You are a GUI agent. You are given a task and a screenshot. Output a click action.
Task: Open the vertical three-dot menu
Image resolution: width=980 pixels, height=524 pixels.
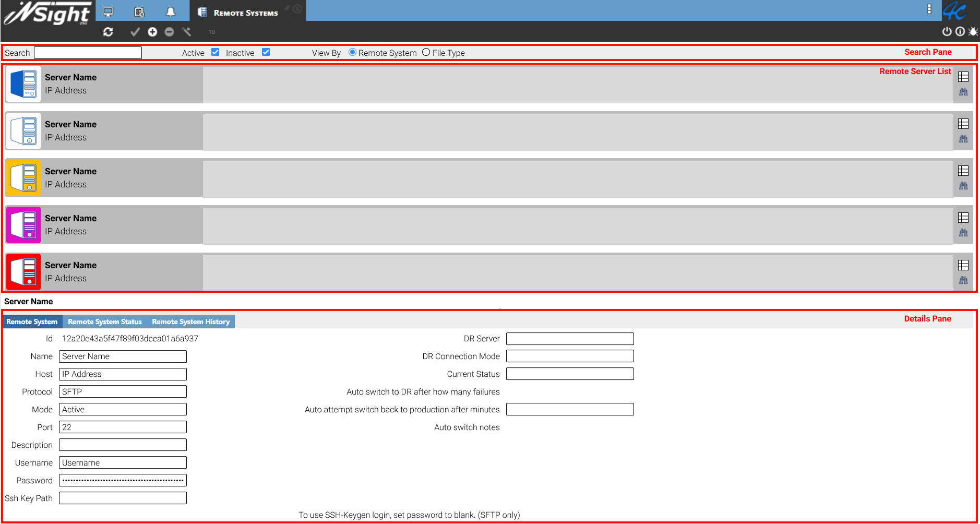[929, 9]
